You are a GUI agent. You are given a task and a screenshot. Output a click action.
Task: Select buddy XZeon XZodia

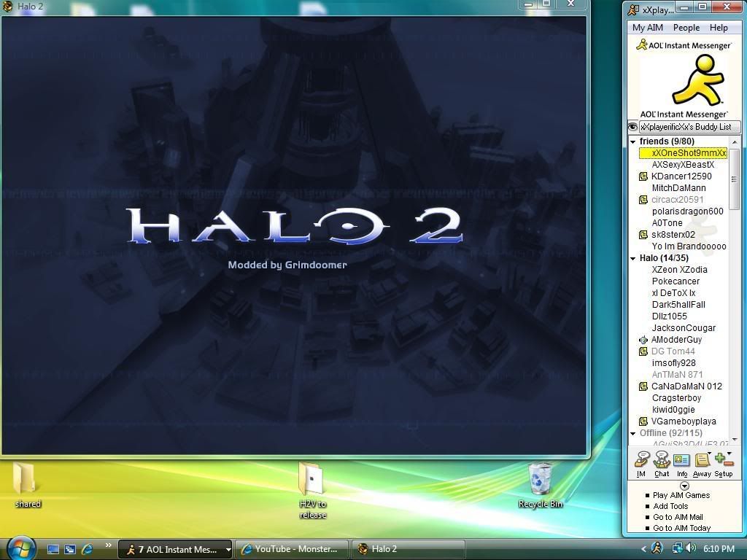[679, 270]
